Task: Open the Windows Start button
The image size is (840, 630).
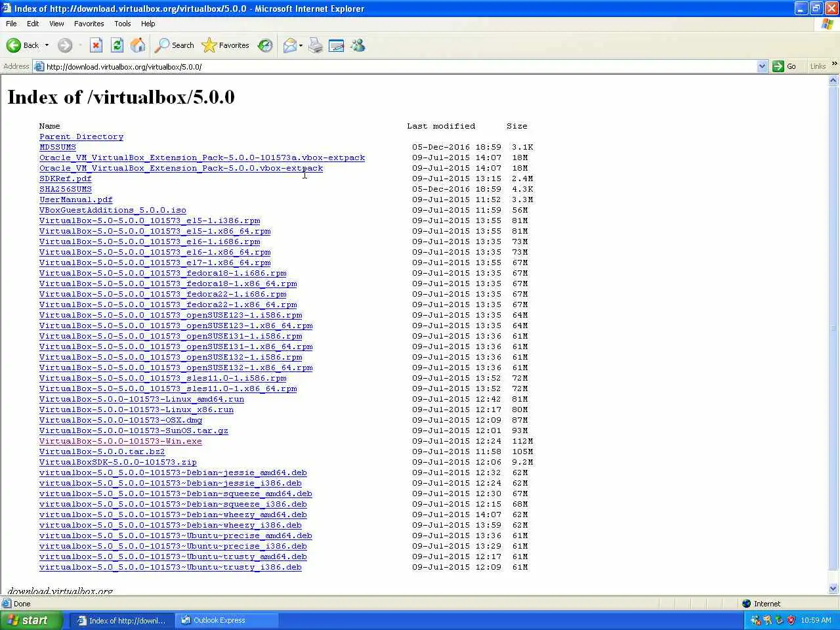Action: (x=31, y=620)
